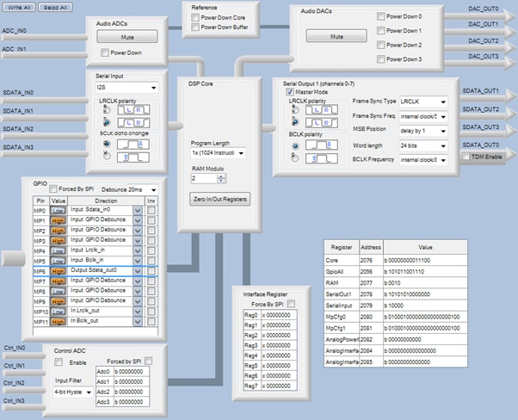Check the Inv box for MP3
Image resolution: width=518 pixels, height=420 pixels.
151,241
